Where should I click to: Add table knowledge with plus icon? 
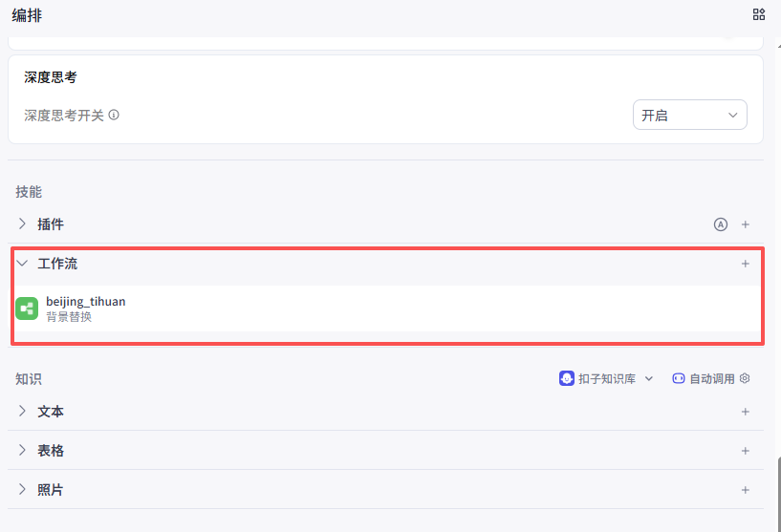coord(746,451)
